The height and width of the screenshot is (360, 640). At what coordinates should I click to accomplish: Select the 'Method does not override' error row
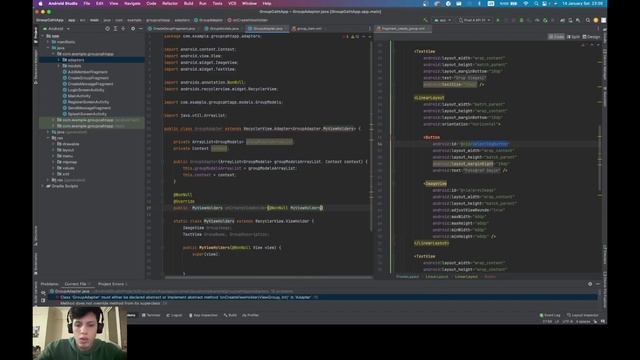322,303
